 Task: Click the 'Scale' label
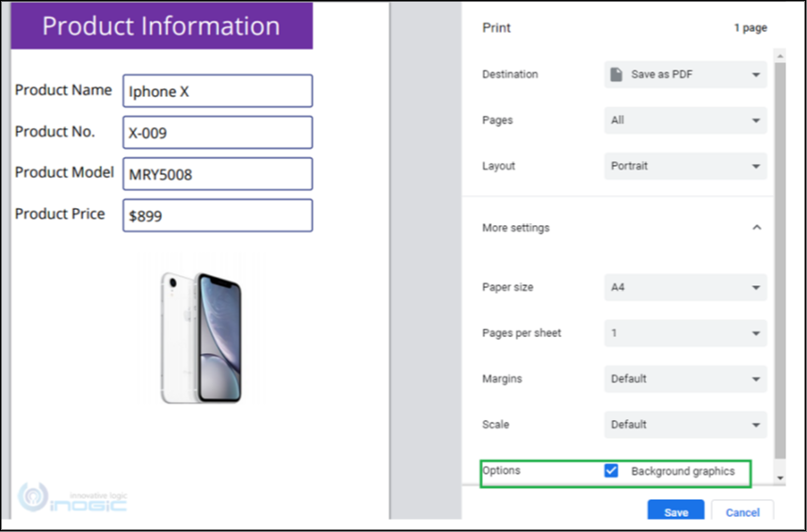click(495, 425)
